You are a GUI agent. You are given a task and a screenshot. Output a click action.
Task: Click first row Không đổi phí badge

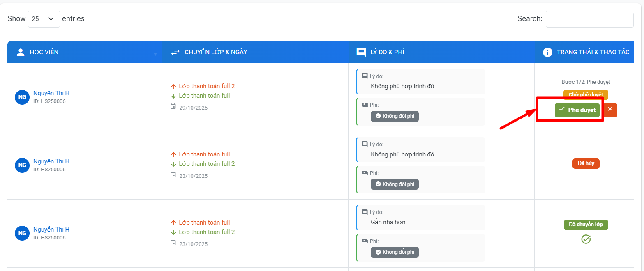tap(395, 116)
